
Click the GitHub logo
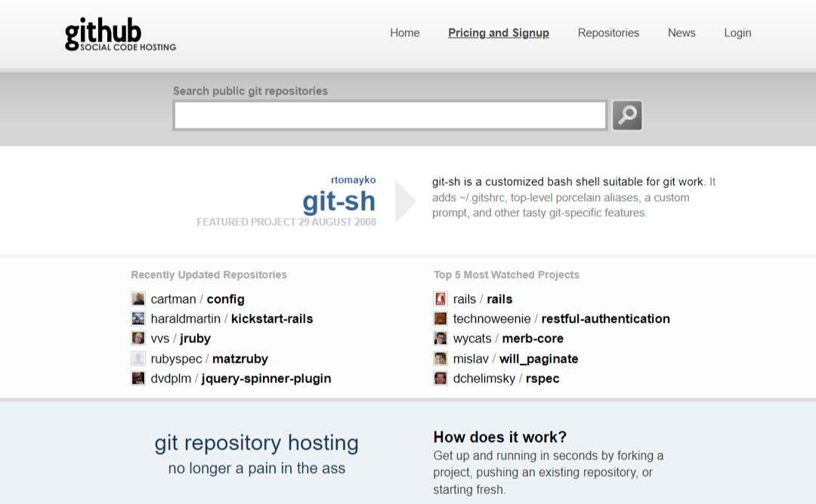tap(120, 34)
